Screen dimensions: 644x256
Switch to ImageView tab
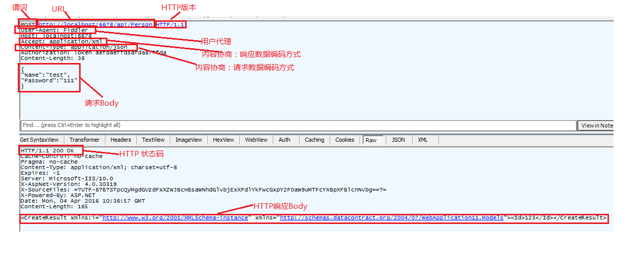click(x=189, y=140)
